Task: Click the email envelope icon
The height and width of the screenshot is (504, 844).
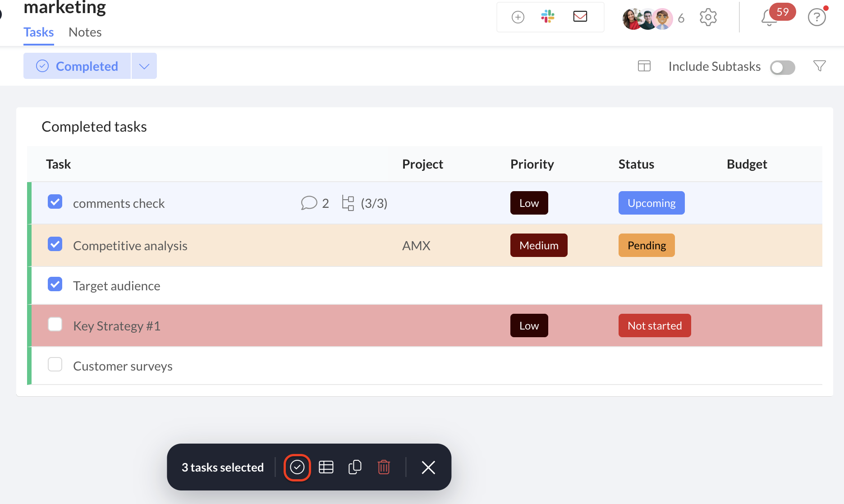Action: (x=580, y=17)
